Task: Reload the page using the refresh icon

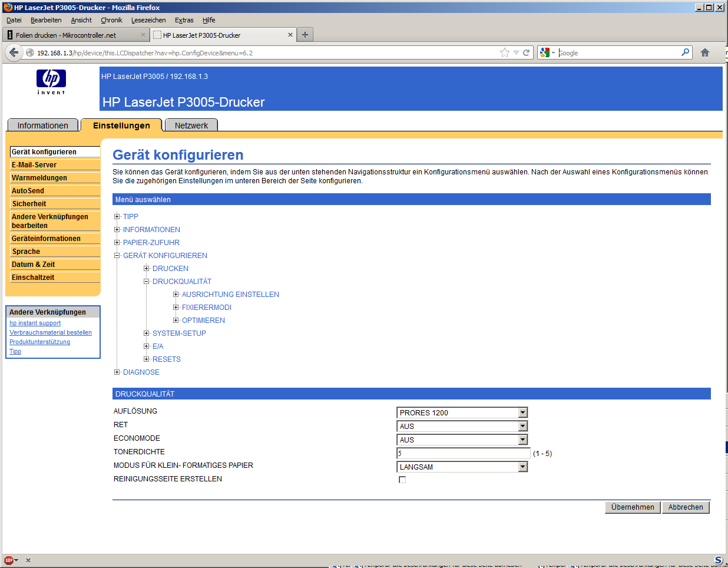Action: click(x=527, y=52)
